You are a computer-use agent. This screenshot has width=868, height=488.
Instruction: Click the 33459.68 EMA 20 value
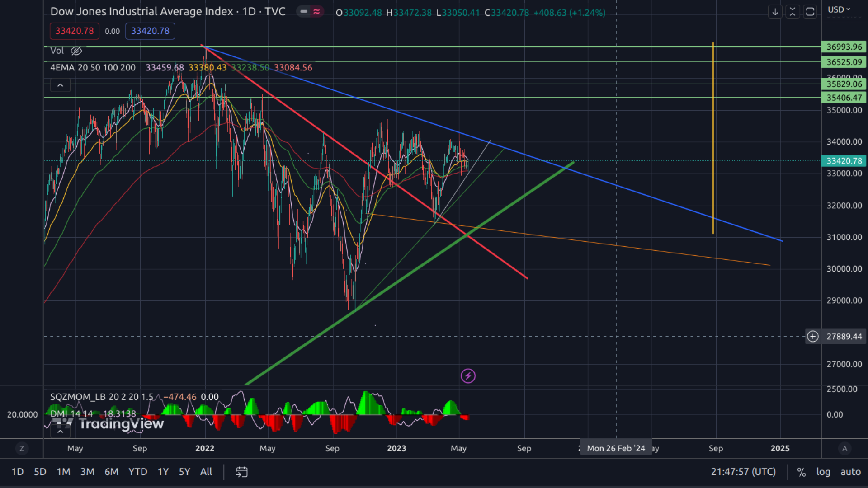pyautogui.click(x=165, y=68)
